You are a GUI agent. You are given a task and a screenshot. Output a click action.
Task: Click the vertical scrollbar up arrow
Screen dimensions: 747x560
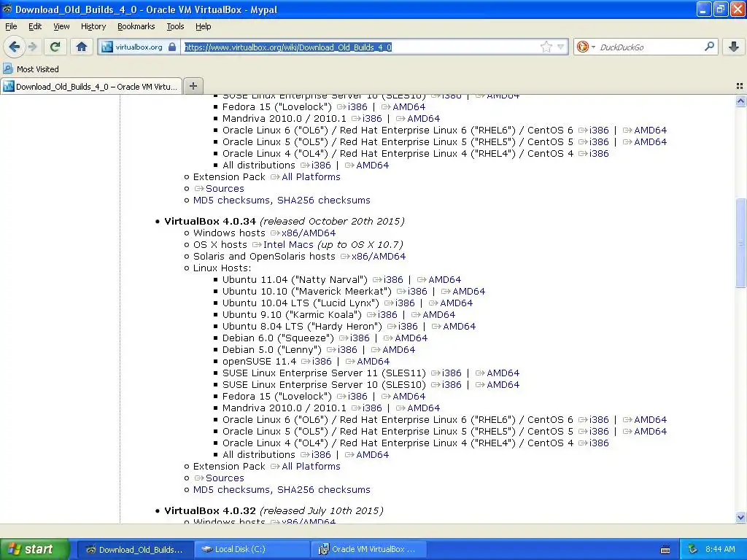(740, 101)
